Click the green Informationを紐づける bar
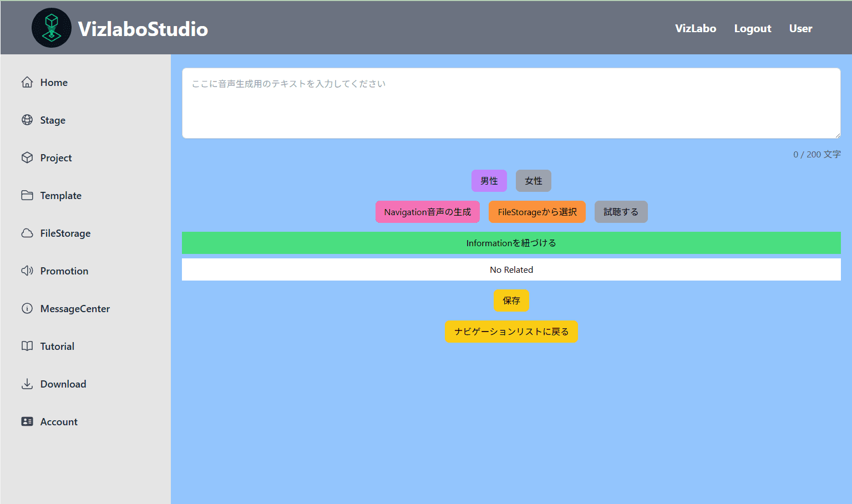852x504 pixels. 511,243
